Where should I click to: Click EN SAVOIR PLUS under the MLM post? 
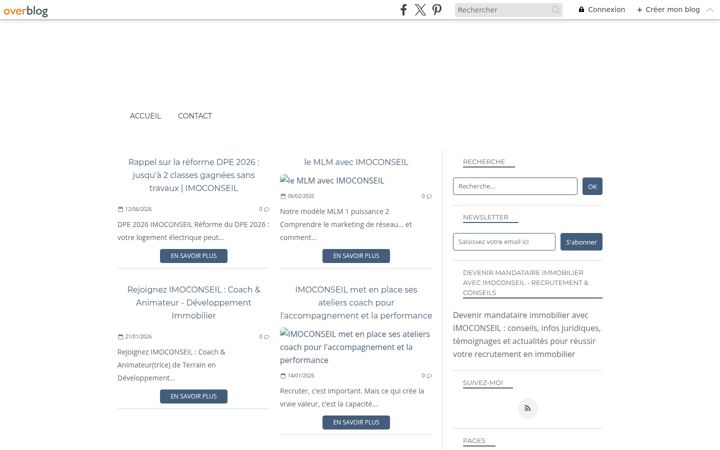point(356,256)
